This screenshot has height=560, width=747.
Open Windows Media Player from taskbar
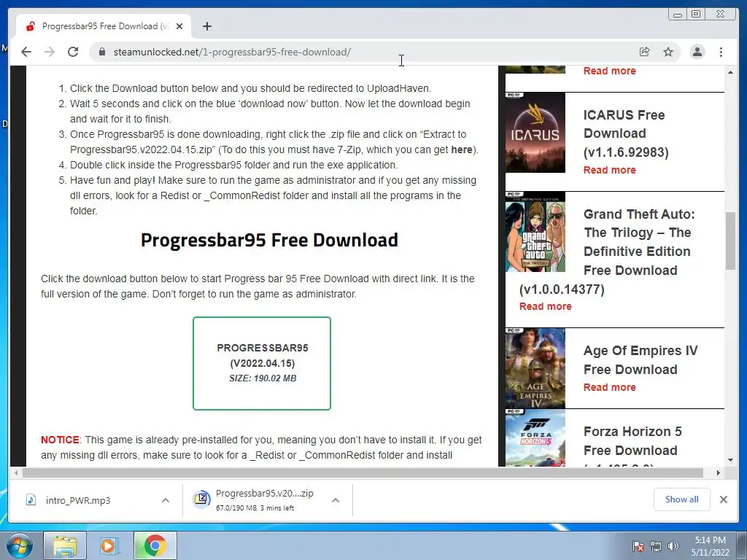click(x=109, y=545)
